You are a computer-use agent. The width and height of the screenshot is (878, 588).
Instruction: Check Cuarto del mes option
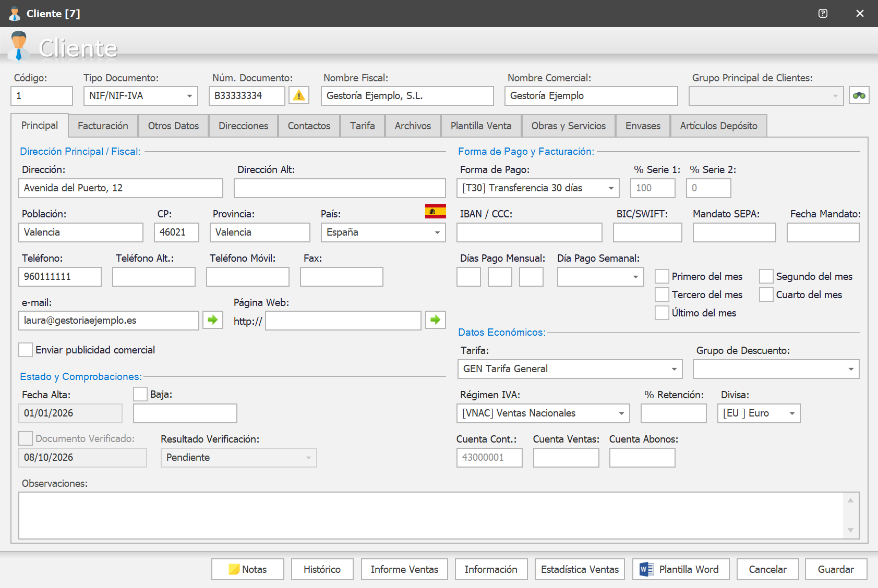(766, 295)
